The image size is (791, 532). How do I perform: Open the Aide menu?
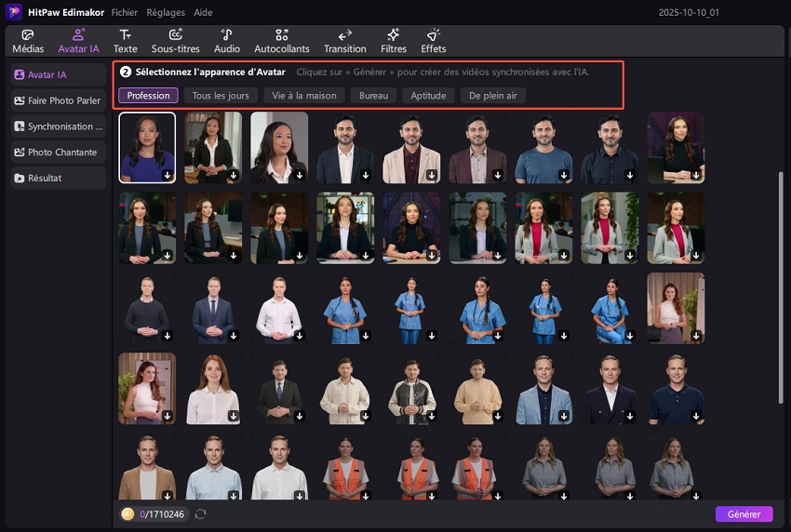[x=203, y=13]
